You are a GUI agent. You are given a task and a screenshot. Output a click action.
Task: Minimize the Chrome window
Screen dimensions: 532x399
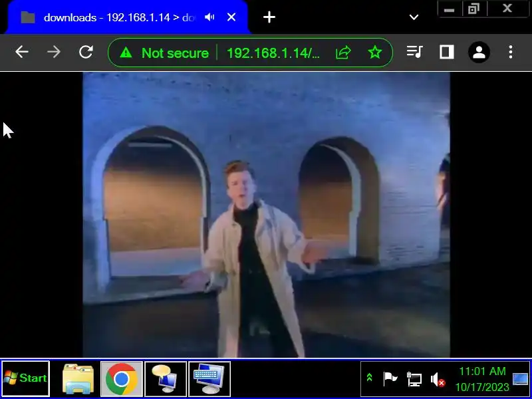pos(450,9)
